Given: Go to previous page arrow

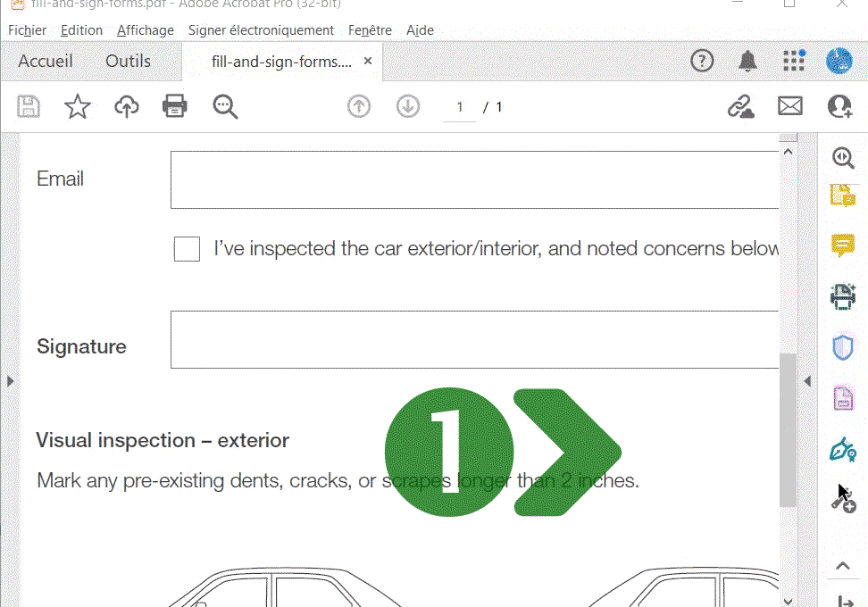Looking at the screenshot, I should (x=359, y=106).
